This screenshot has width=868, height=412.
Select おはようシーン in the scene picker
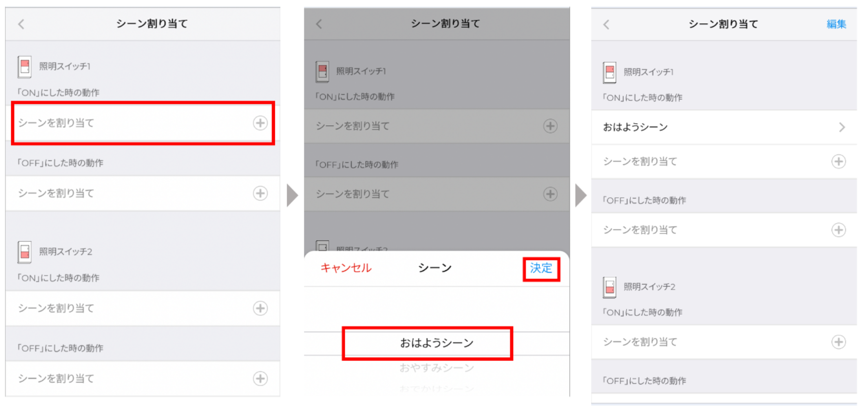(x=436, y=343)
